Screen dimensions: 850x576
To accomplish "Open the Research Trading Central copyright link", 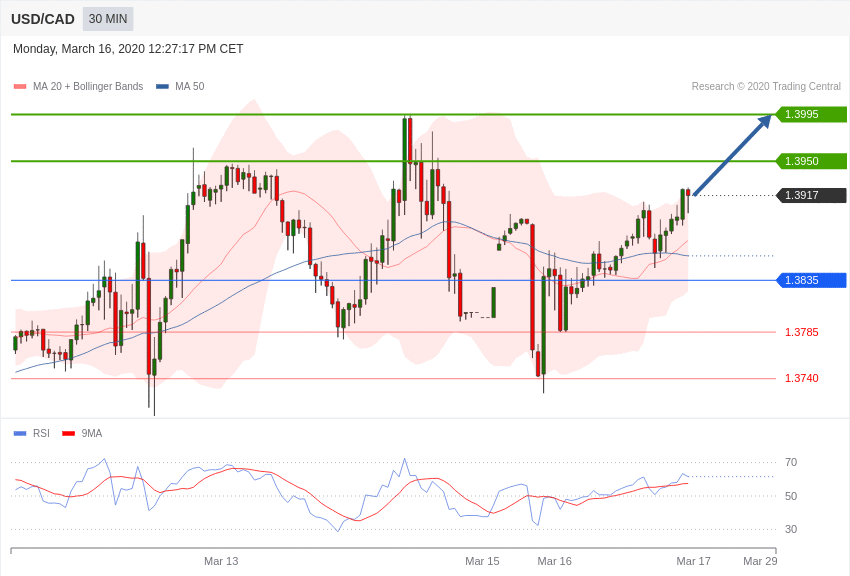I will (x=766, y=87).
